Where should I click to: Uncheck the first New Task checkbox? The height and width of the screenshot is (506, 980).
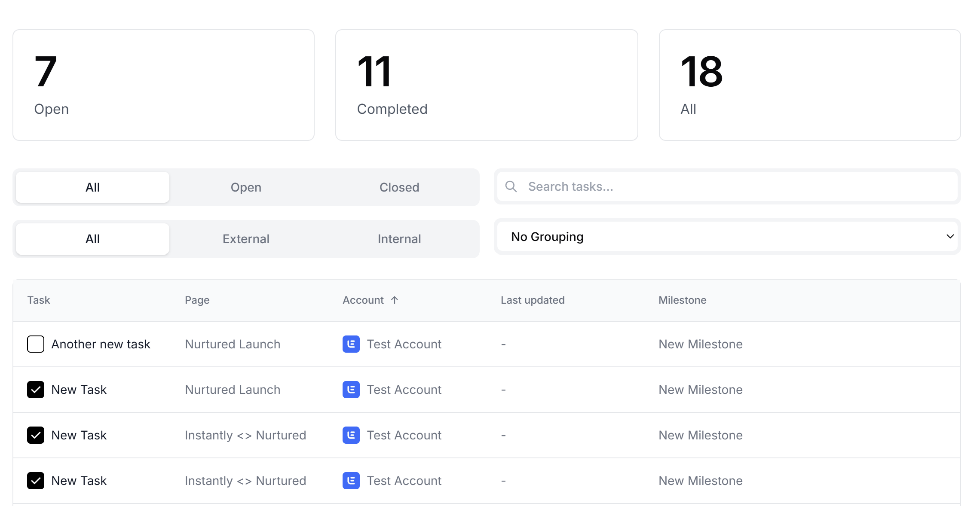pyautogui.click(x=36, y=390)
